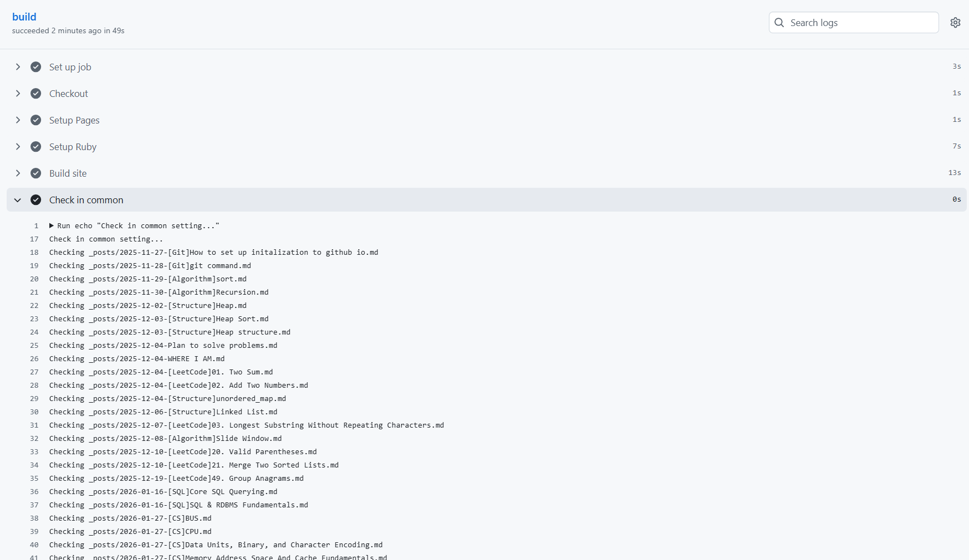Click the 3s duration of Set up job
The width and height of the screenshot is (969, 560).
[957, 66]
